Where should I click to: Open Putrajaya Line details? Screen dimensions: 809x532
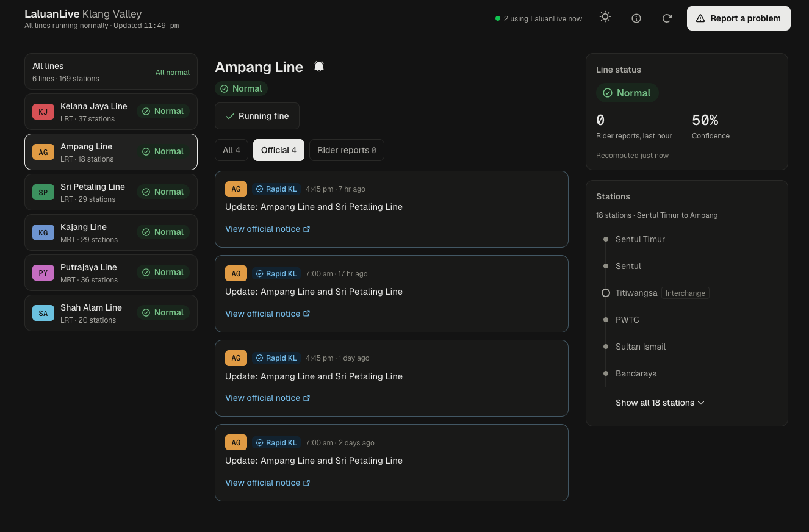coord(111,273)
